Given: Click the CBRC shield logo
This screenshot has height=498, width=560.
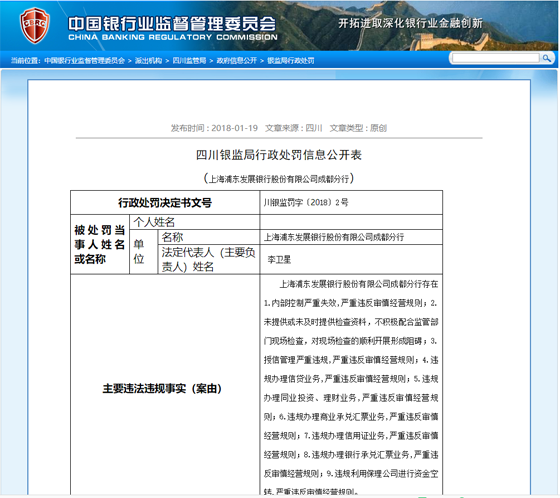Looking at the screenshot, I should point(35,25).
